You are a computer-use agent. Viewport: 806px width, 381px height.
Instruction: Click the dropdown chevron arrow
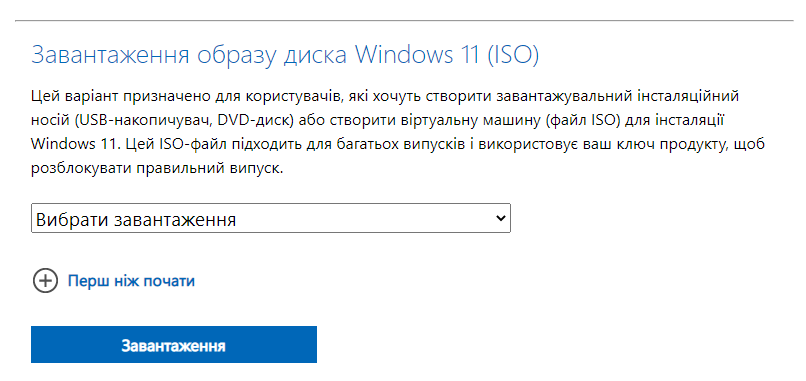(500, 218)
